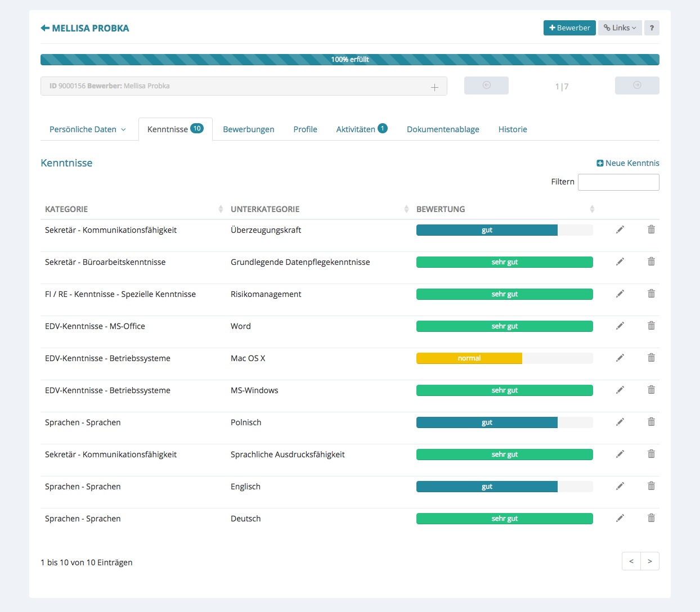Image resolution: width=700 pixels, height=612 pixels.
Task: Click pencil icon for Mac OS X row
Action: tap(620, 358)
